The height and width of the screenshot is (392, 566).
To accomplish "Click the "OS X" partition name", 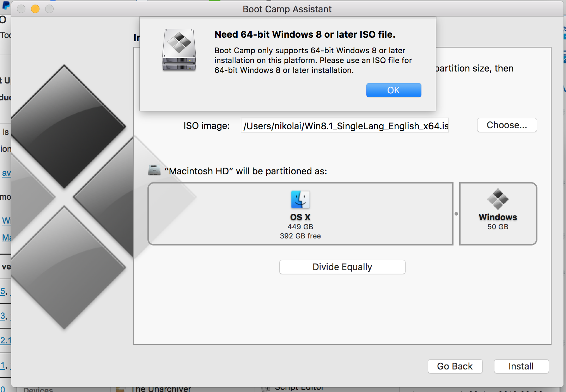I will coord(300,217).
